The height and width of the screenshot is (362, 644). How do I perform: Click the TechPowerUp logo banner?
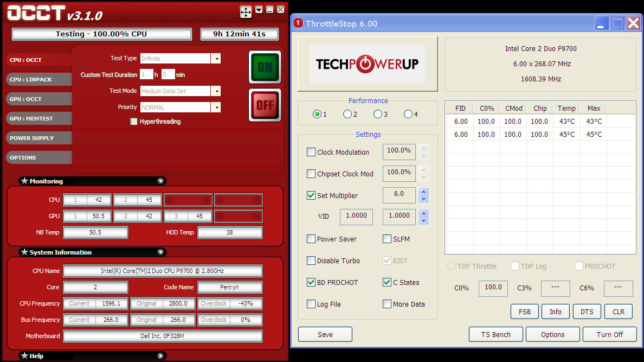pyautogui.click(x=367, y=64)
